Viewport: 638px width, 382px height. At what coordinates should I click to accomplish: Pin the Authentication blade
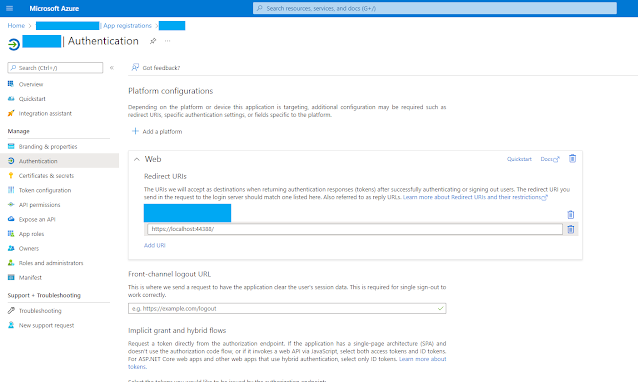click(x=153, y=41)
